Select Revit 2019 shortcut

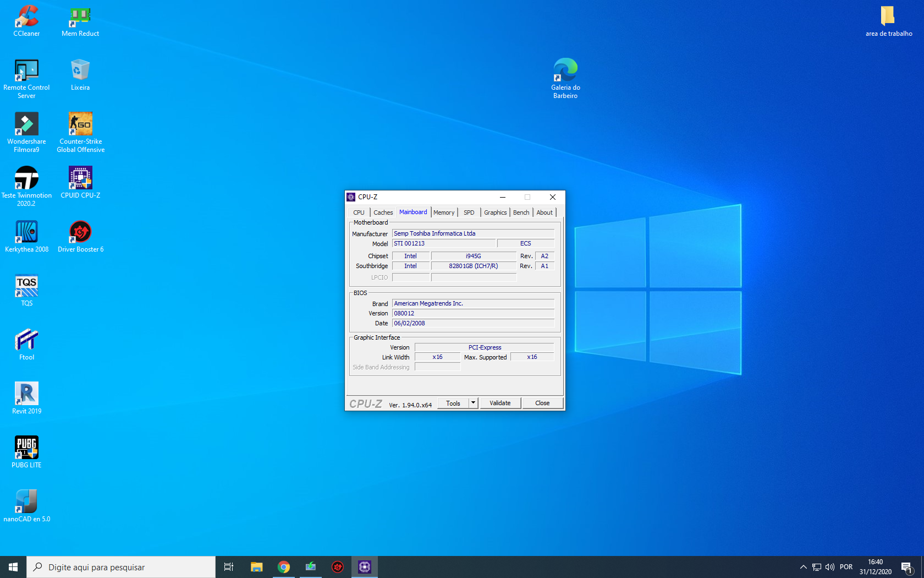26,399
